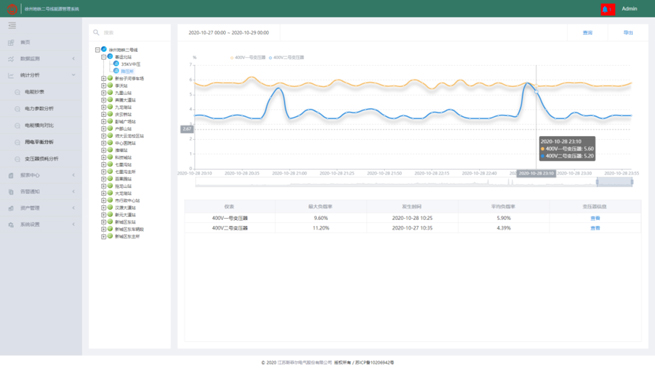Click the 资产管理 asset icon
This screenshot has height=369, width=655.
(x=11, y=208)
